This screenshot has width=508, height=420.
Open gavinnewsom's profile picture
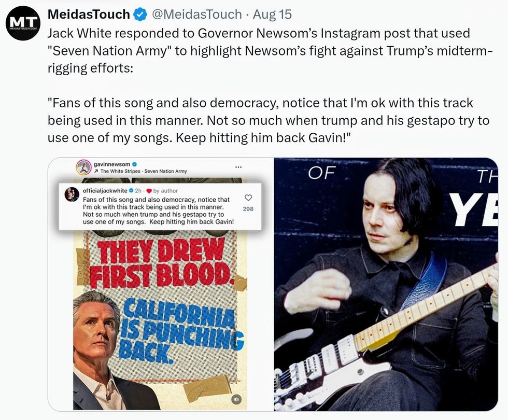[83, 167]
